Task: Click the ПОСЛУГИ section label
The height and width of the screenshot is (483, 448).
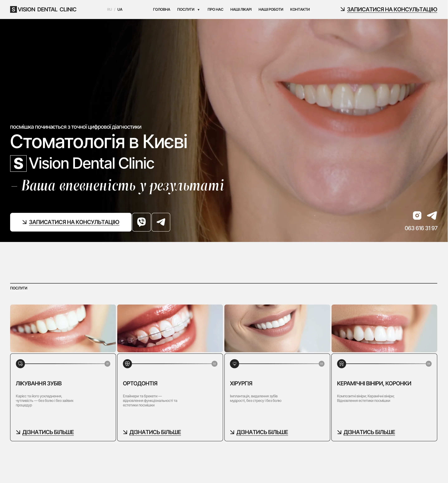Action: [19, 288]
